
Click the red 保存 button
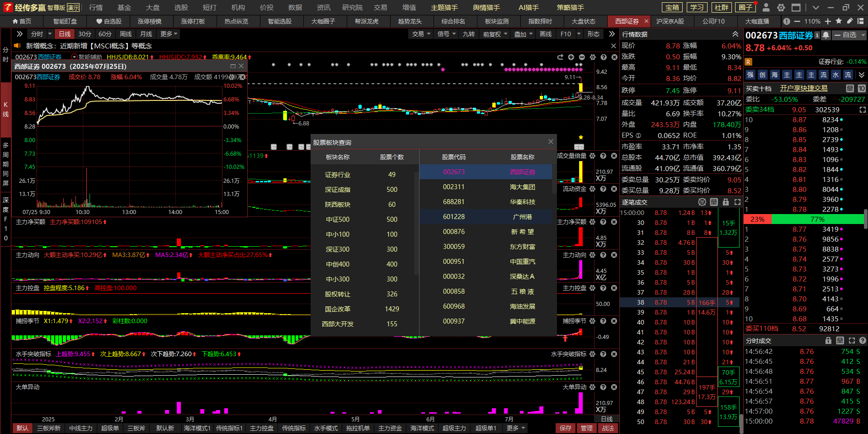565,428
